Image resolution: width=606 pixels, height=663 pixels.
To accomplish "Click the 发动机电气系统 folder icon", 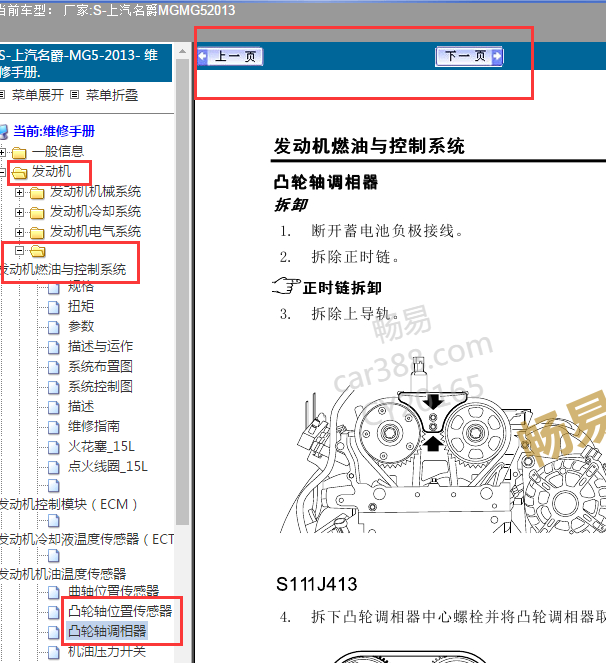I will tap(37, 233).
